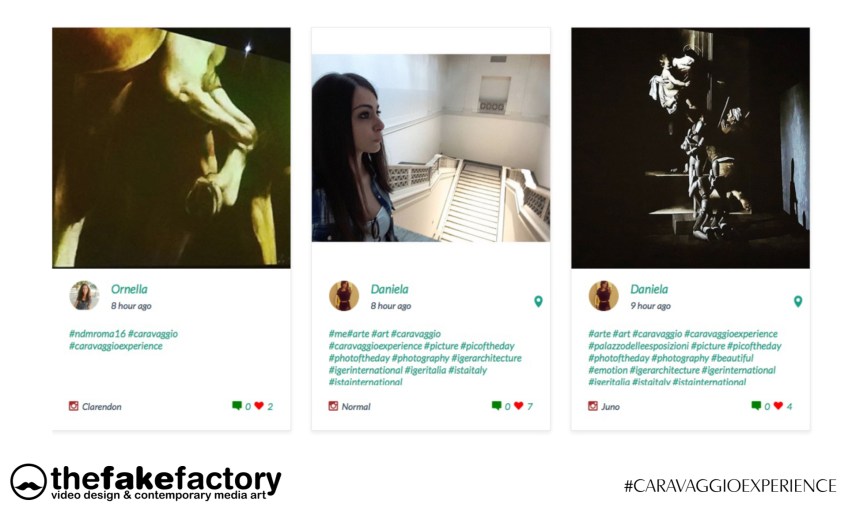The width and height of the screenshot is (848, 507).
Task: Click the heart icon showing 4 likes
Action: click(778, 405)
